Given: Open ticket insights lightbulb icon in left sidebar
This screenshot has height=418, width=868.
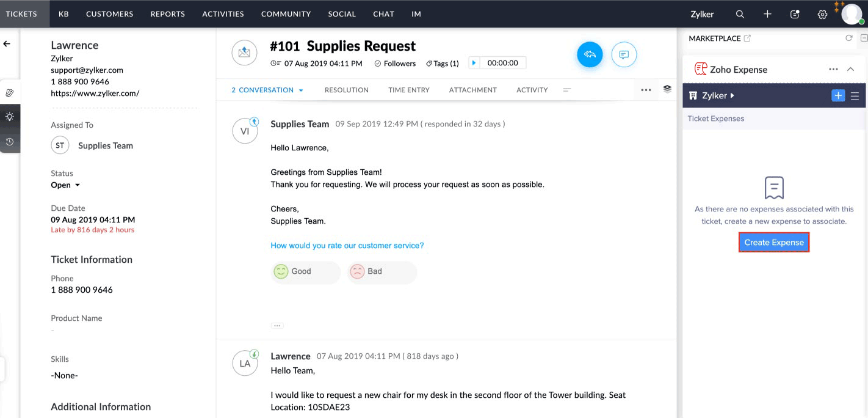Looking at the screenshot, I should (10, 117).
